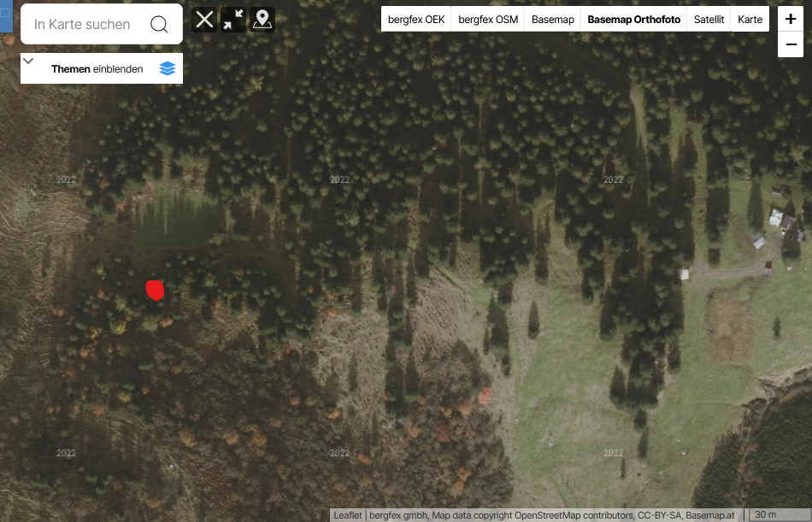Zoom in with plus button
Image resolution: width=812 pixels, height=522 pixels.
click(x=791, y=19)
